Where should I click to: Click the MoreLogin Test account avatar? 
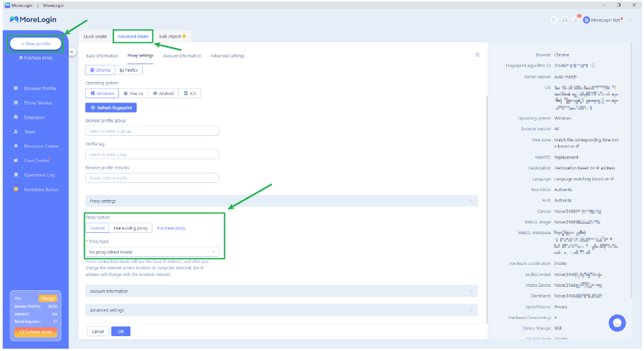(x=587, y=20)
